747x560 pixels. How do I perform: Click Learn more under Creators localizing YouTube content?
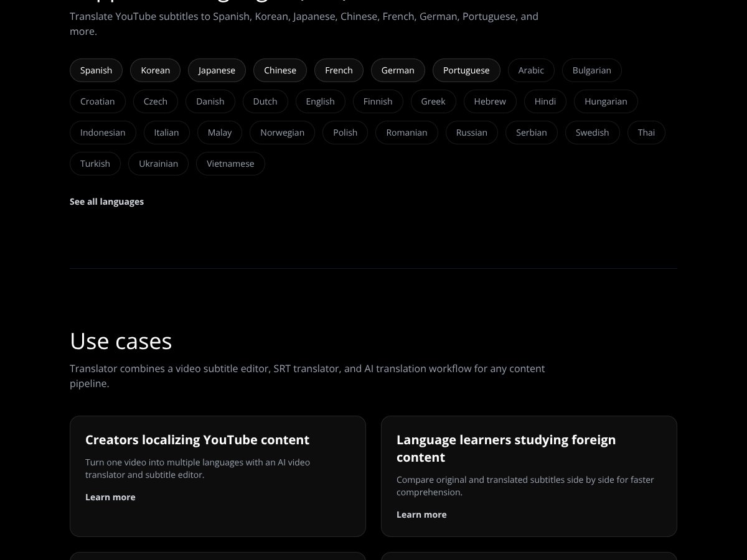[x=110, y=497]
